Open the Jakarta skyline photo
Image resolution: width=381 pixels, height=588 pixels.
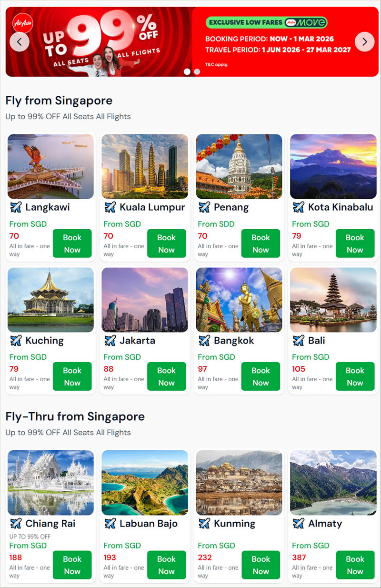(145, 300)
